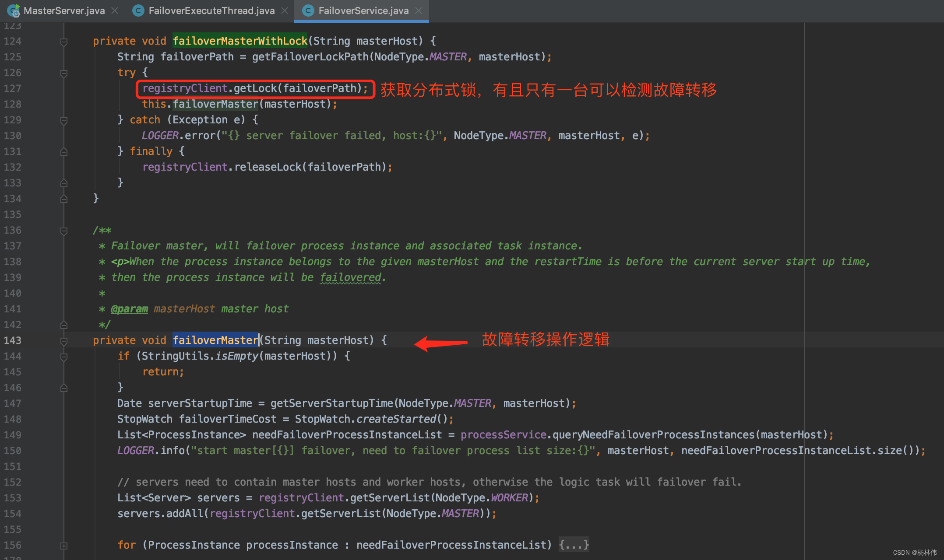Close the FailoverService.java tab
Viewport: 944px width, 560px height.
click(x=419, y=10)
